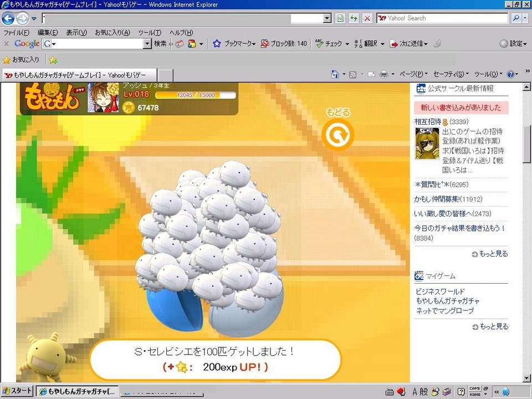This screenshot has height=399, width=532.
Task: Open Google toolbar 設定 settings
Action: point(514,43)
